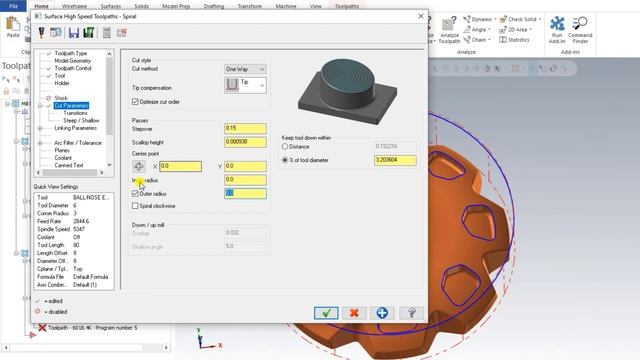Switch to the Wireframe ribbon tab
This screenshot has width=640, height=360.
click(x=74, y=7)
